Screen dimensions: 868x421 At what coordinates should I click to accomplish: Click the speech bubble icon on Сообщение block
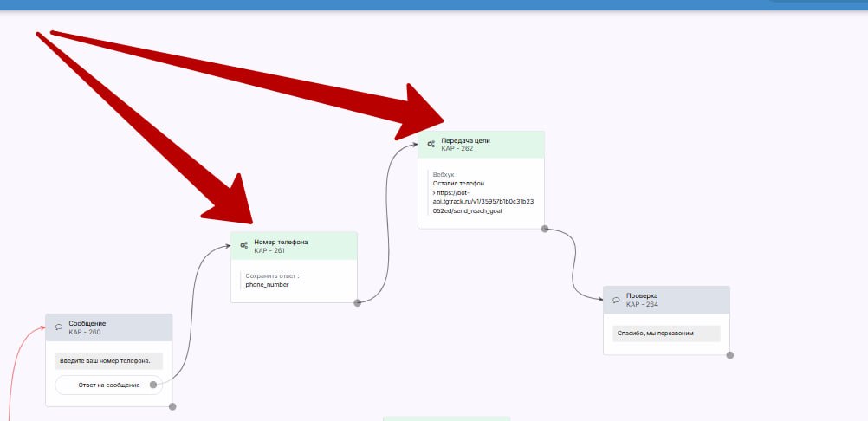[59, 327]
